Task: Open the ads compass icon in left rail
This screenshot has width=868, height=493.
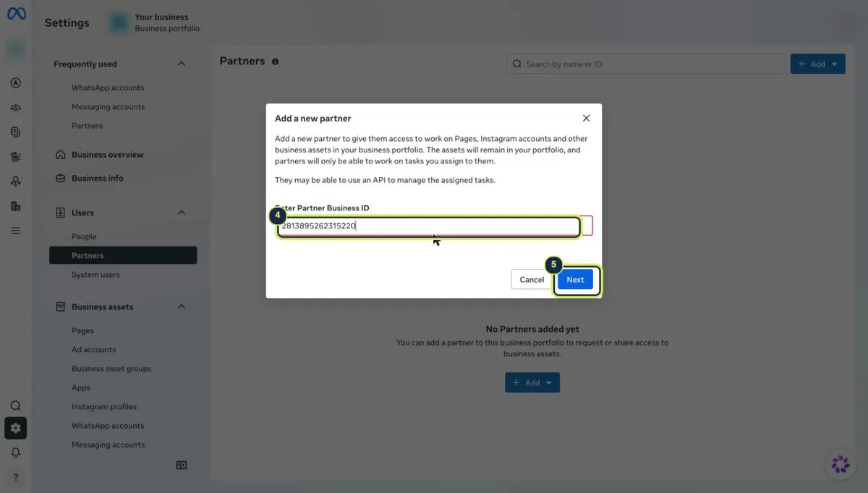Action: point(16,82)
